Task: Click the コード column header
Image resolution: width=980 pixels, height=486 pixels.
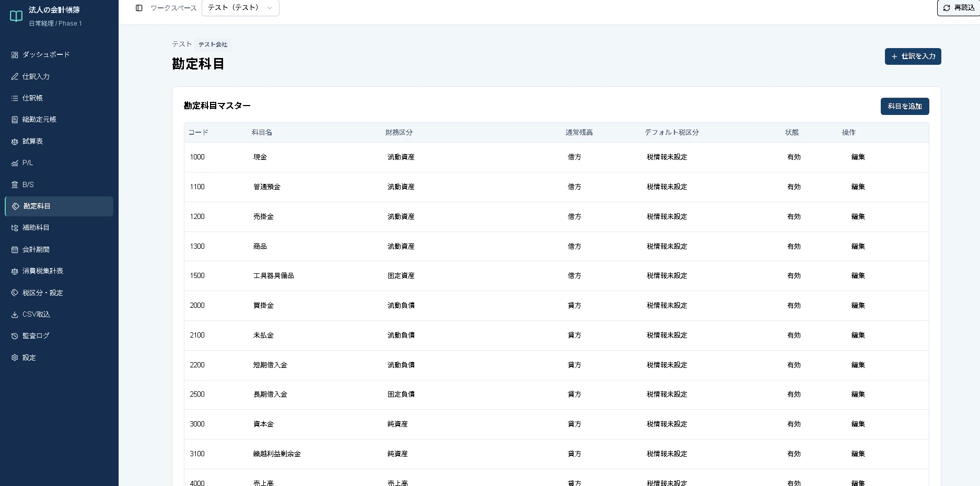Action: coord(198,133)
